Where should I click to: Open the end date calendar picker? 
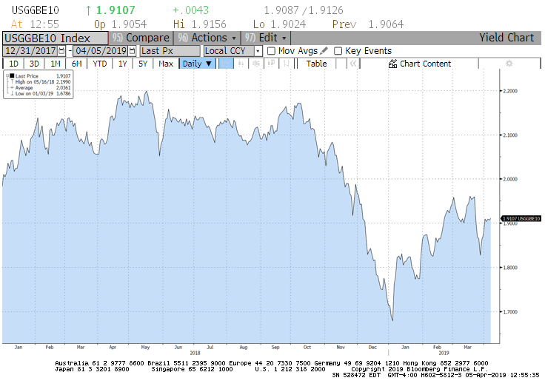132,51
